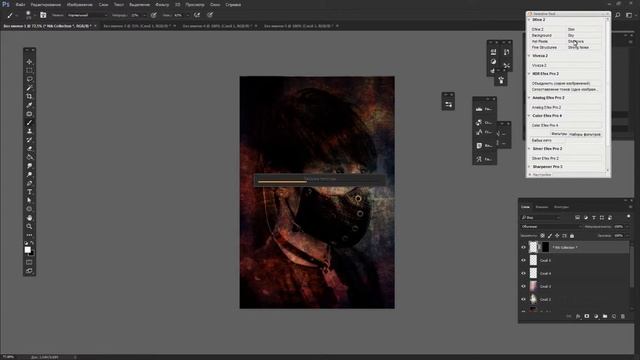This screenshot has height=360, width=640.
Task: Collapse the Color Efex Pro 4 section
Action: (x=529, y=116)
